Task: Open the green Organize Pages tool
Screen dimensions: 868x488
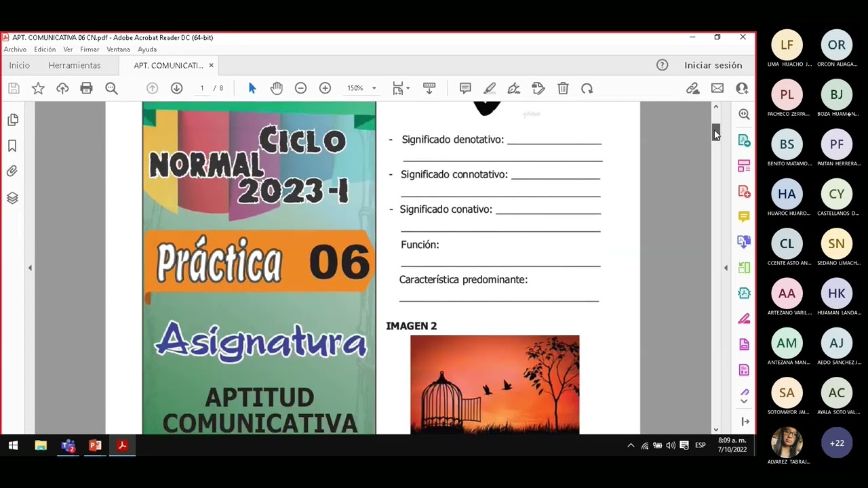Action: (744, 268)
